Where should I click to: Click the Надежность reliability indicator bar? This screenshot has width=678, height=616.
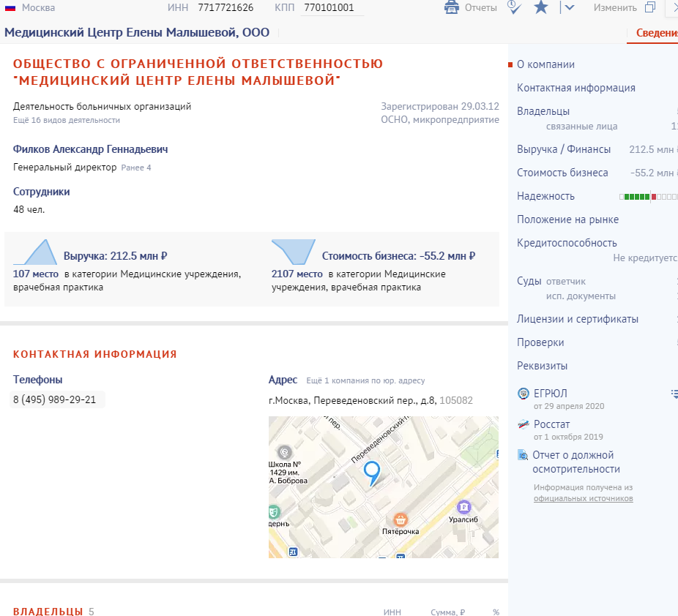tap(649, 197)
